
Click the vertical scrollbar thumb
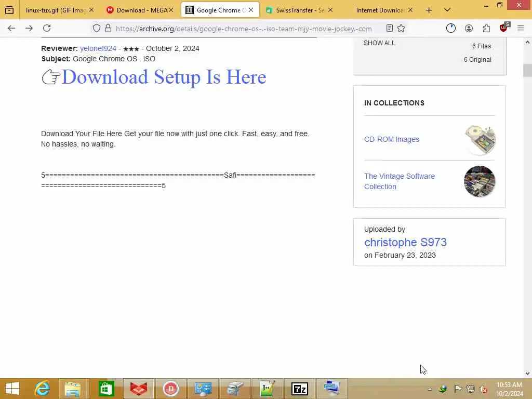pyautogui.click(x=527, y=71)
